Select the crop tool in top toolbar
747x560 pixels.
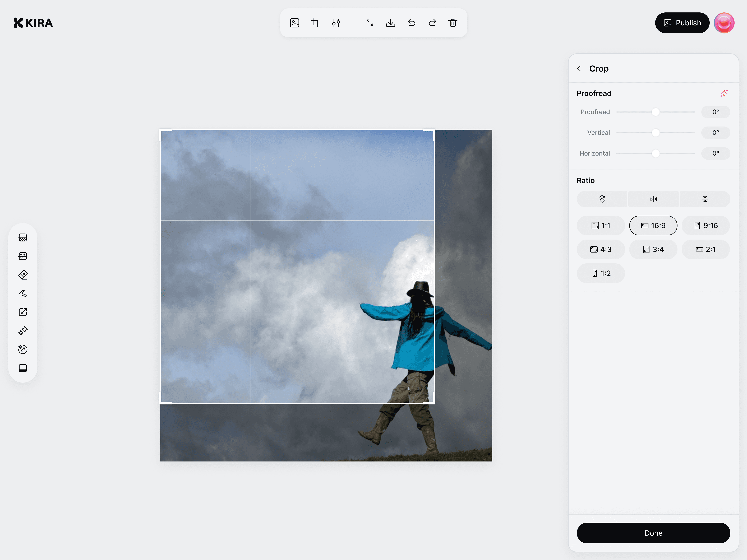click(x=315, y=23)
